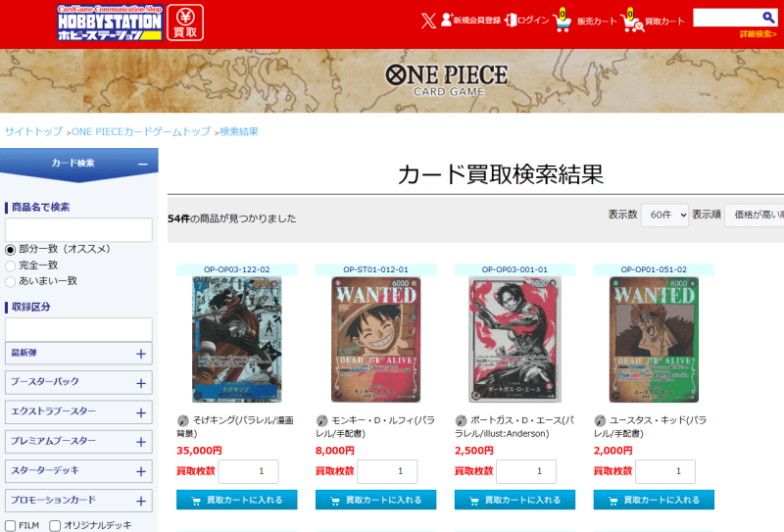Check the オリジナルデッキ checkbox
The image size is (784, 532).
55,525
